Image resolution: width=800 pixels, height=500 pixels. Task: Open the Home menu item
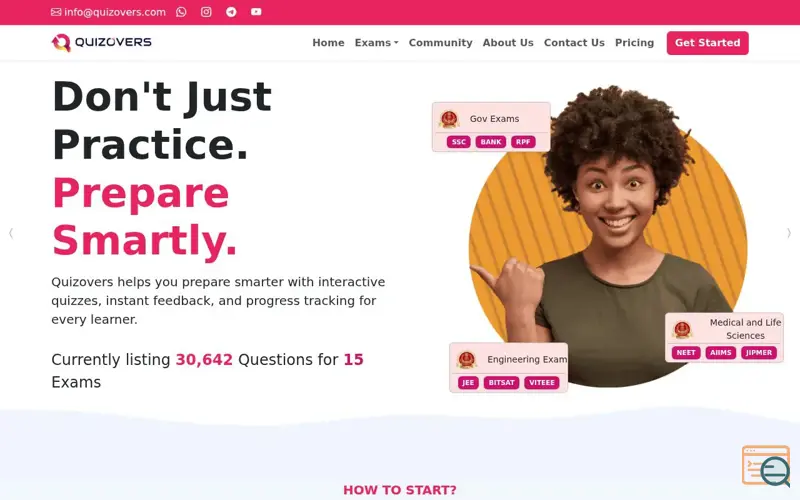pyautogui.click(x=328, y=43)
